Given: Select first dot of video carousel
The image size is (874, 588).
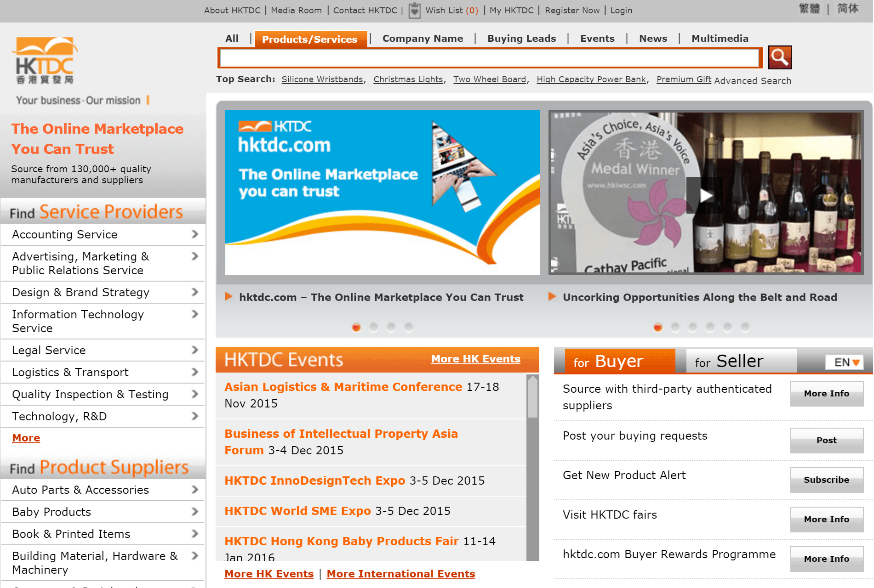Looking at the screenshot, I should 658,327.
